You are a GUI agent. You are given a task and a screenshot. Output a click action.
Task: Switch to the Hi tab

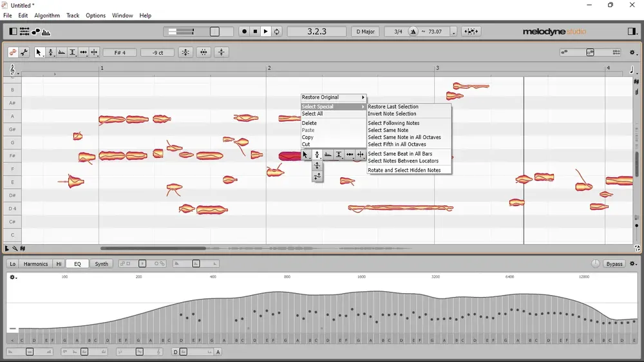[59, 264]
